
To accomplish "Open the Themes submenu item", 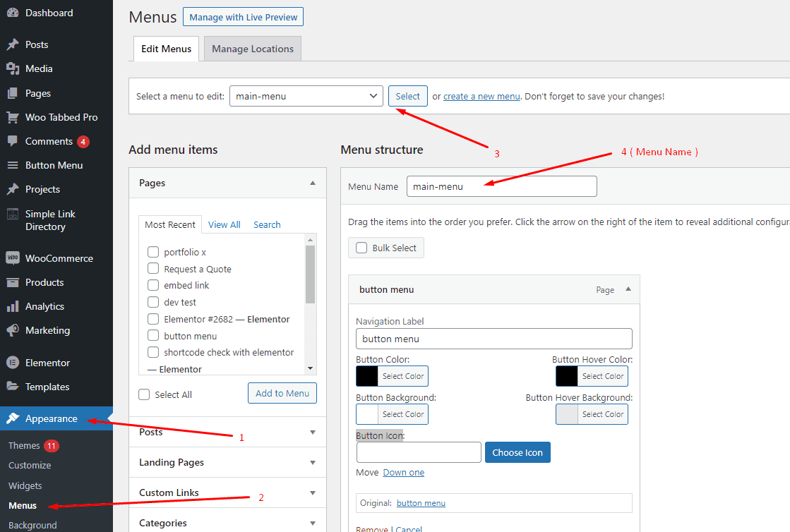I will click(24, 445).
